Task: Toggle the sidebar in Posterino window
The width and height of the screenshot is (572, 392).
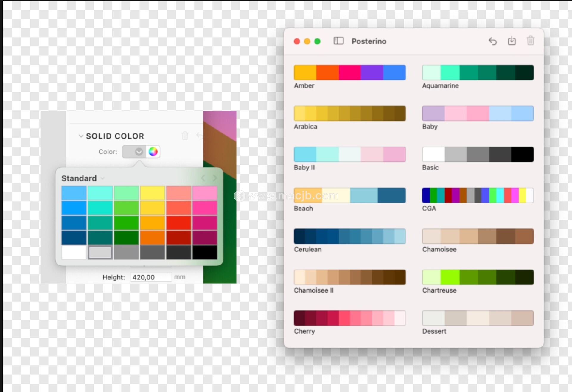Action: tap(338, 41)
